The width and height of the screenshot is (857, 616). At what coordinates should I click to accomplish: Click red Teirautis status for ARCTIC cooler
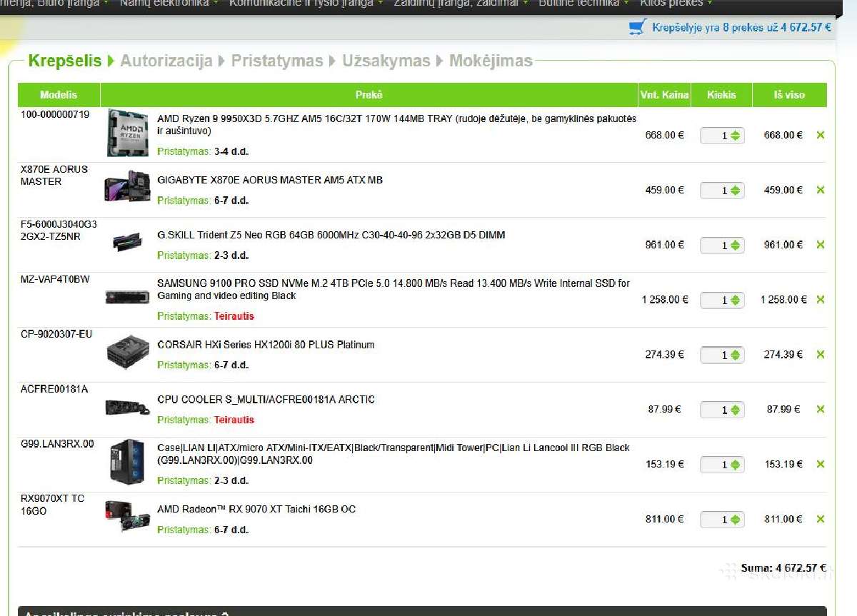pos(234,420)
